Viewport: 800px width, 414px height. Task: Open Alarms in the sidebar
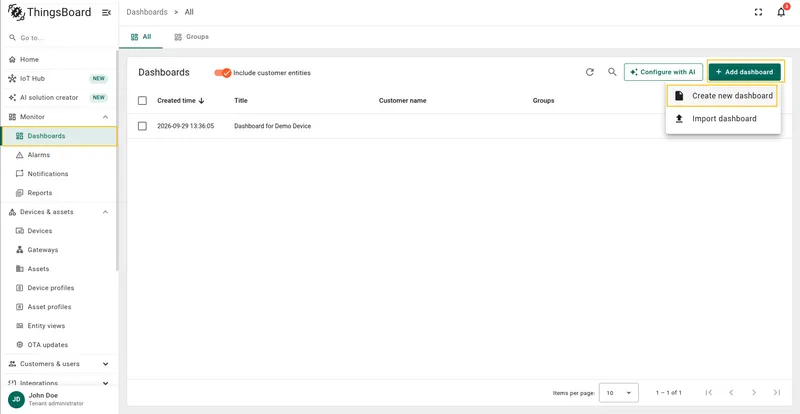point(59,155)
